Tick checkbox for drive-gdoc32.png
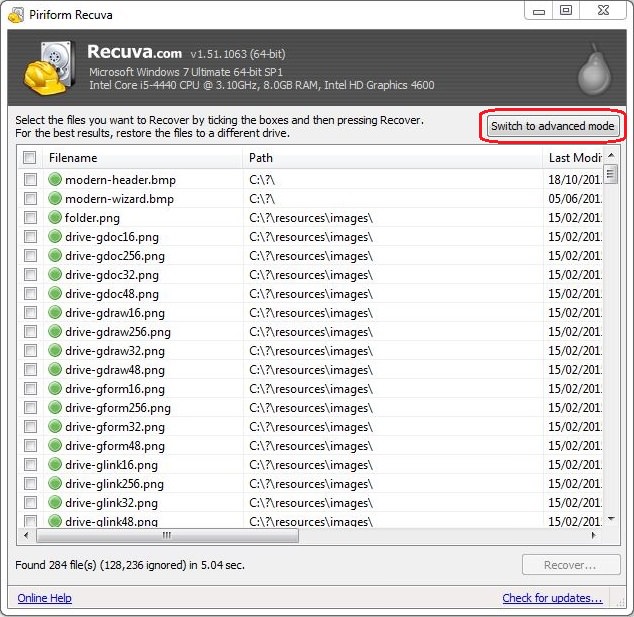Screen dimensions: 634x617 tap(30, 274)
